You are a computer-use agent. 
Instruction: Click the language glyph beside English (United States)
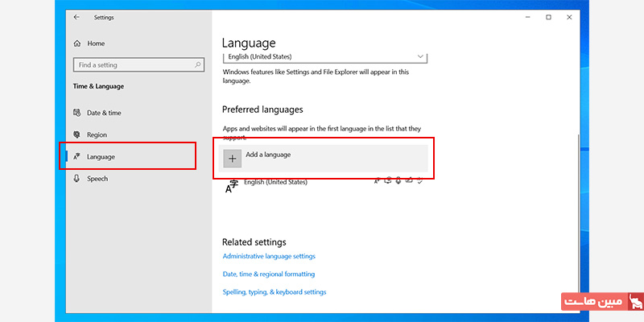[232, 187]
